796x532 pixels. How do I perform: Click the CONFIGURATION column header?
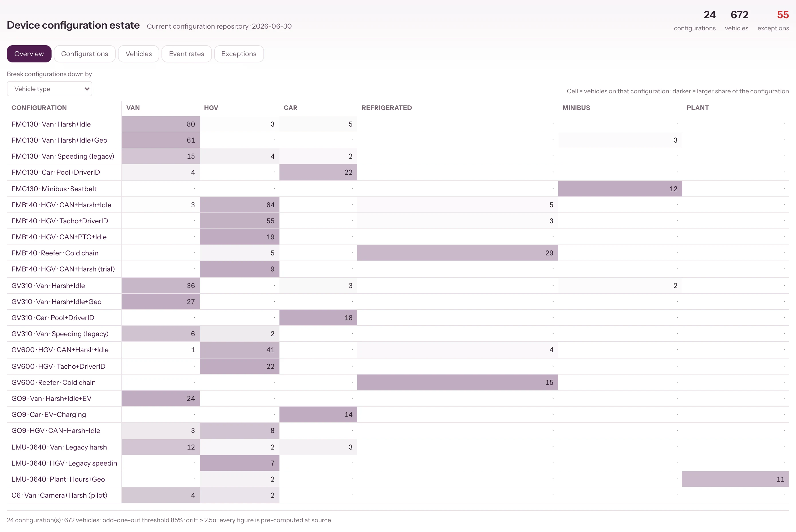(39, 108)
